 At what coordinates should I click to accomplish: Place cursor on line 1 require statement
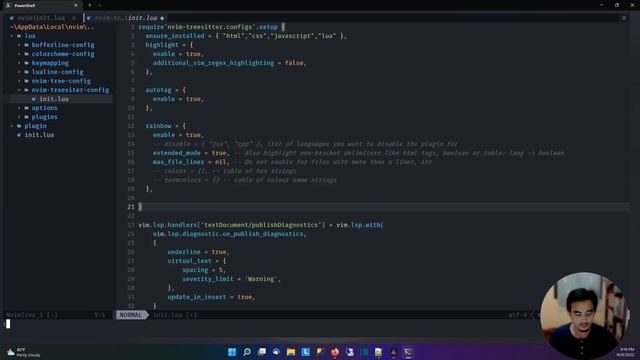pyautogui.click(x=211, y=27)
